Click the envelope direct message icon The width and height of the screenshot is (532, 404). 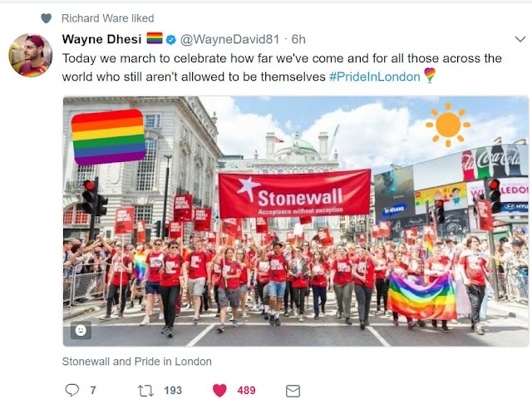point(293,391)
